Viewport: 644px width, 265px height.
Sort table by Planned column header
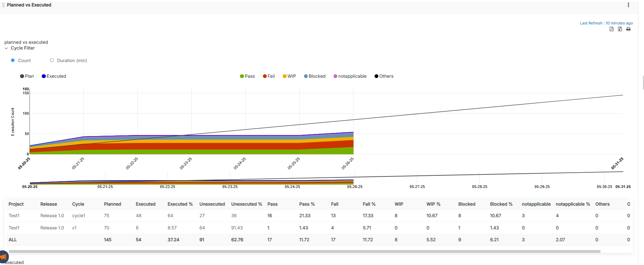point(112,204)
